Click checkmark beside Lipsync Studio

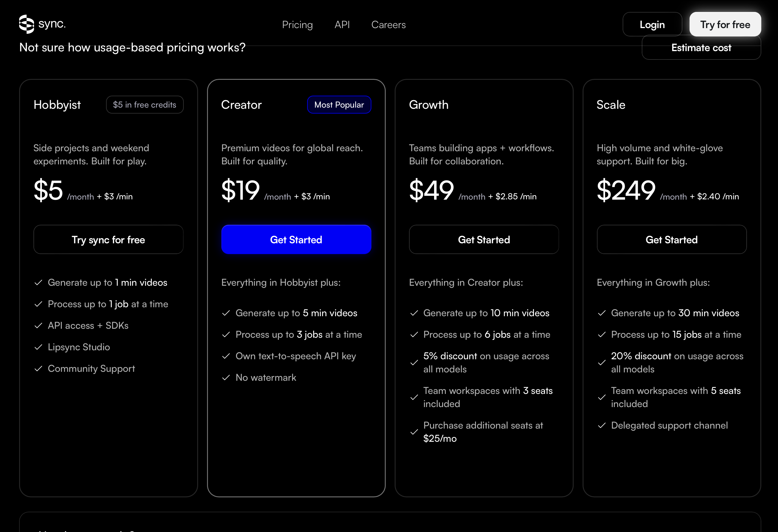pyautogui.click(x=39, y=347)
